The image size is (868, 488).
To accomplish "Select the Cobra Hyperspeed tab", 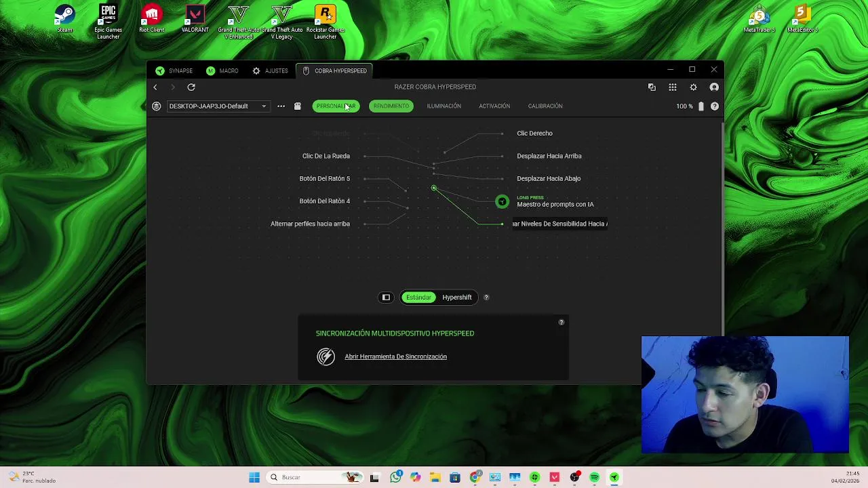I will coord(335,70).
